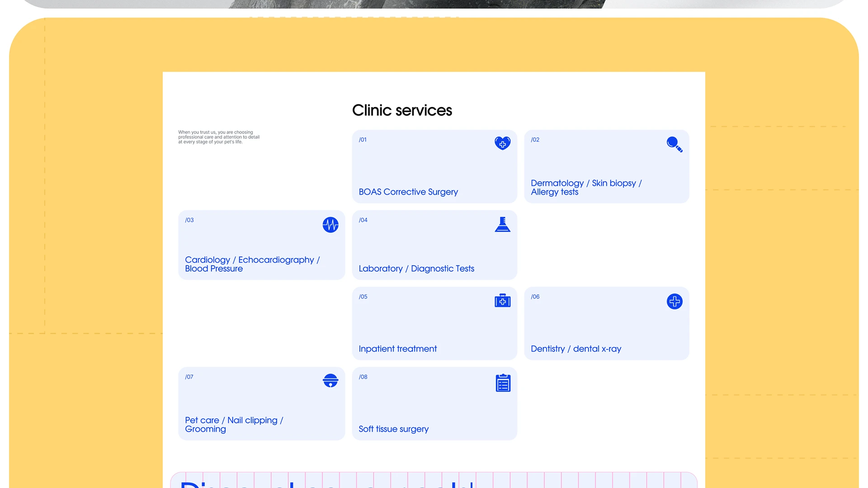This screenshot has width=868, height=488.
Task: Click the heartbeat pulse icon on Cardiology card
Action: (330, 225)
